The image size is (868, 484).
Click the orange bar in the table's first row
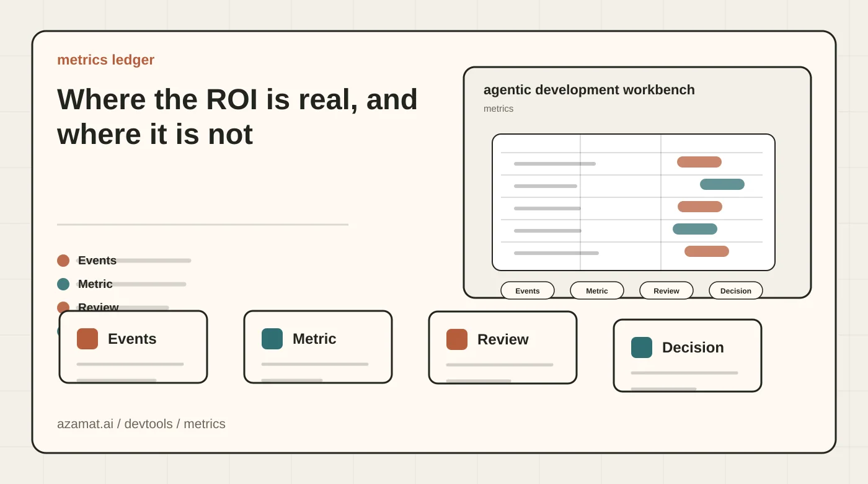pos(699,162)
